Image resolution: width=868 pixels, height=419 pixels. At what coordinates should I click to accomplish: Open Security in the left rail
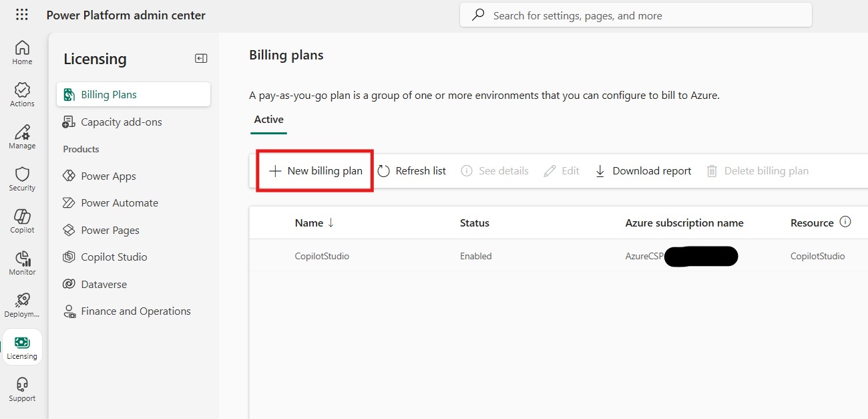[22, 179]
